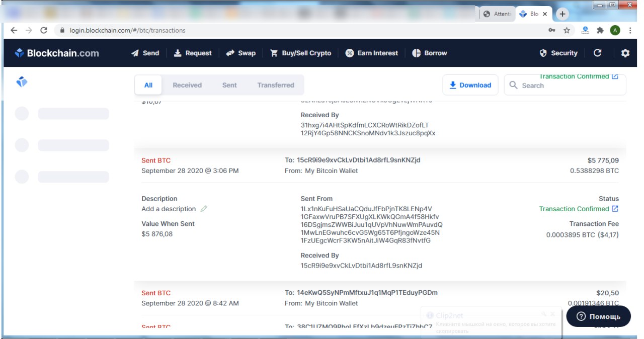Viewport: 644px width, 339px height.
Task: Click Add a description text
Action: (x=169, y=209)
